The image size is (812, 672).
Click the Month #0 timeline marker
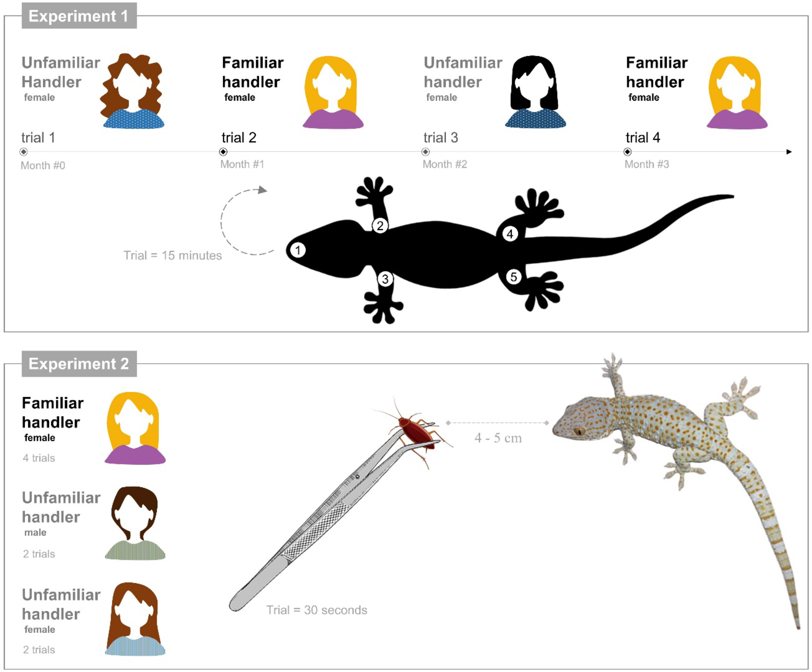(24, 152)
